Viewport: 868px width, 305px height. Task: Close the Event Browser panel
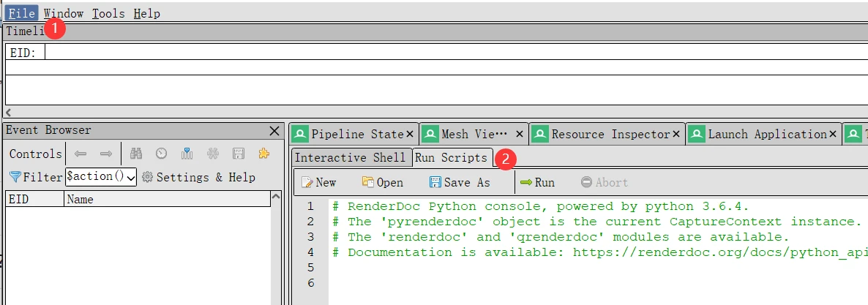tap(274, 131)
